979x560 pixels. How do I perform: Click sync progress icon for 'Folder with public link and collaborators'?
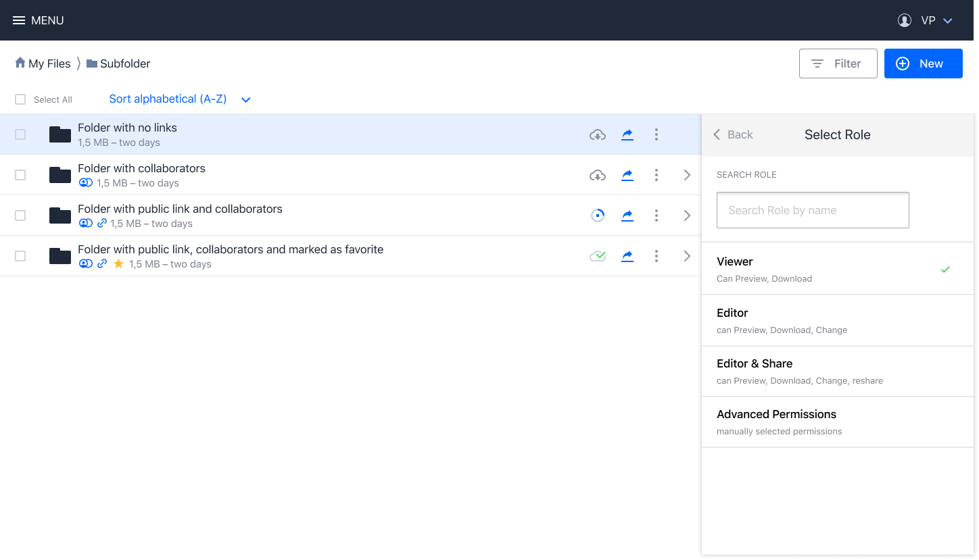pos(598,215)
